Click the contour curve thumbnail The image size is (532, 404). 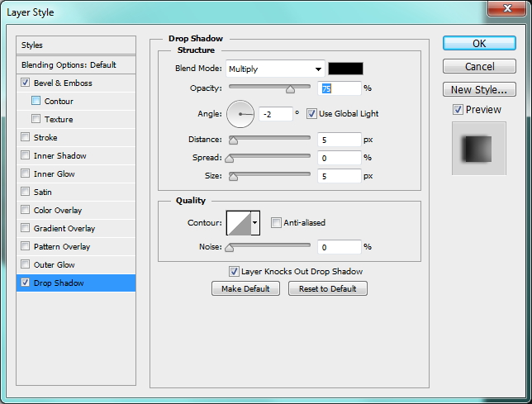coord(239,222)
